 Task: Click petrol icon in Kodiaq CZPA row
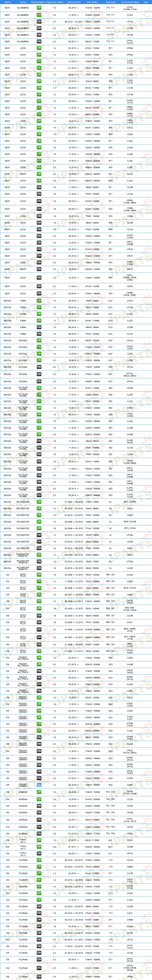tap(39, 360)
